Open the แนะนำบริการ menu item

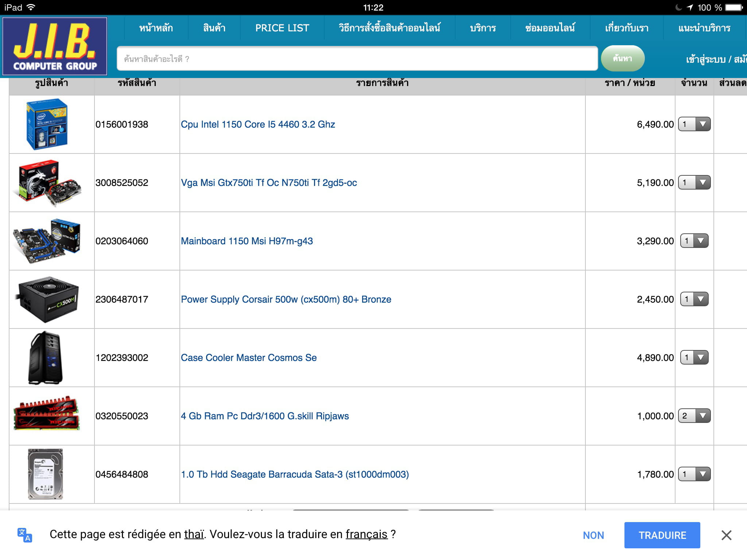point(704,28)
